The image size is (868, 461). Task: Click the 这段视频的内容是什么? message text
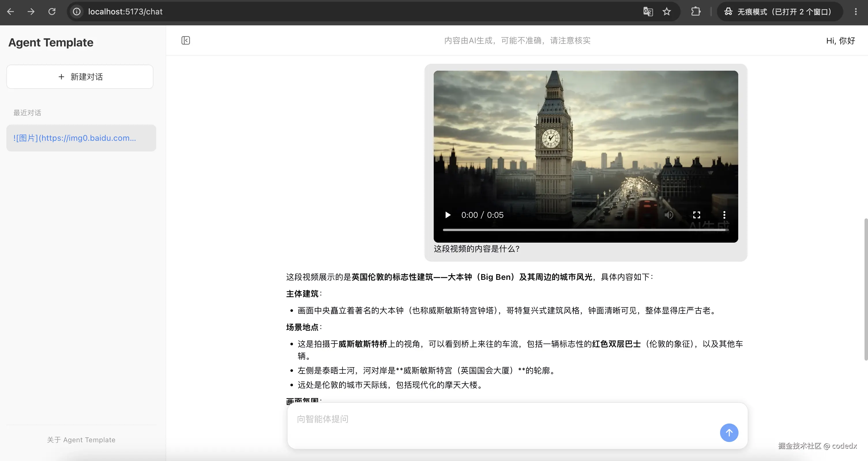[476, 249]
